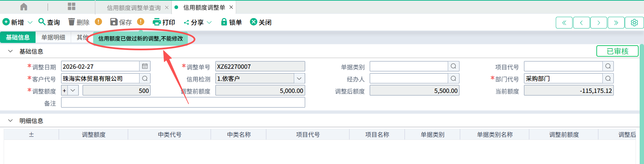Open lookup icon for 部门代号 field

(x=608, y=78)
